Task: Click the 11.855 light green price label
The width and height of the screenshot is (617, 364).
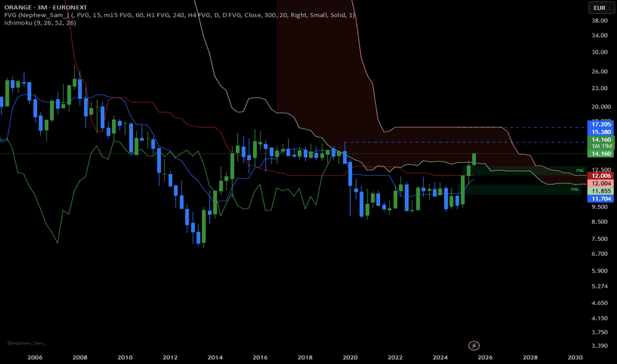Action: (600, 191)
